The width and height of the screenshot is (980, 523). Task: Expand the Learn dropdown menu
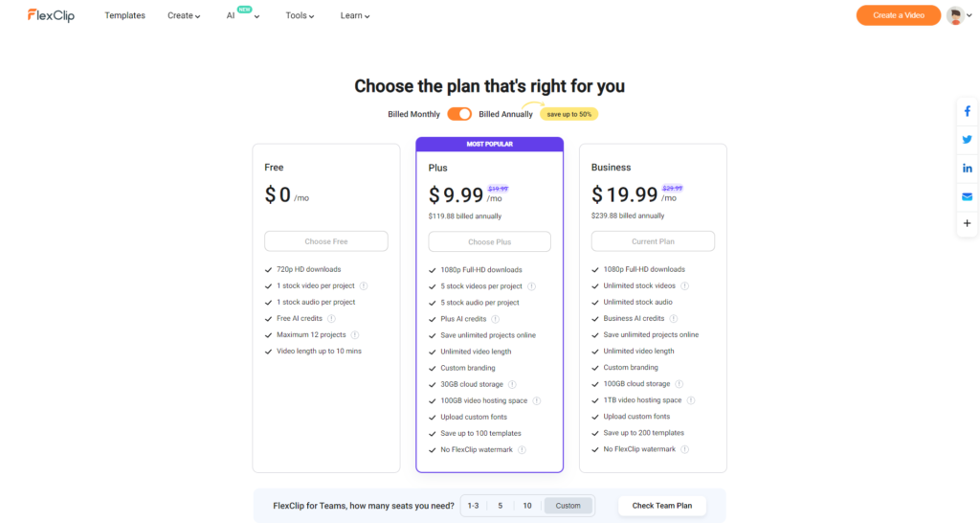click(x=355, y=16)
